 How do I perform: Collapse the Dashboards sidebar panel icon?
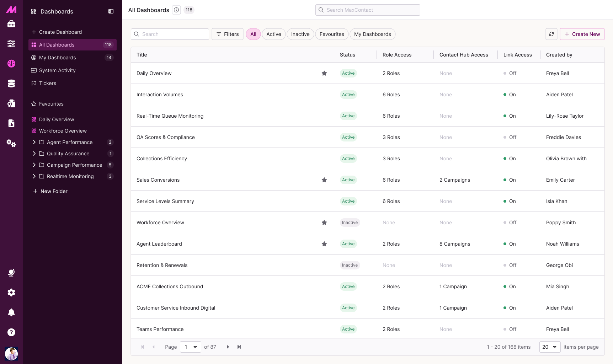(x=111, y=11)
